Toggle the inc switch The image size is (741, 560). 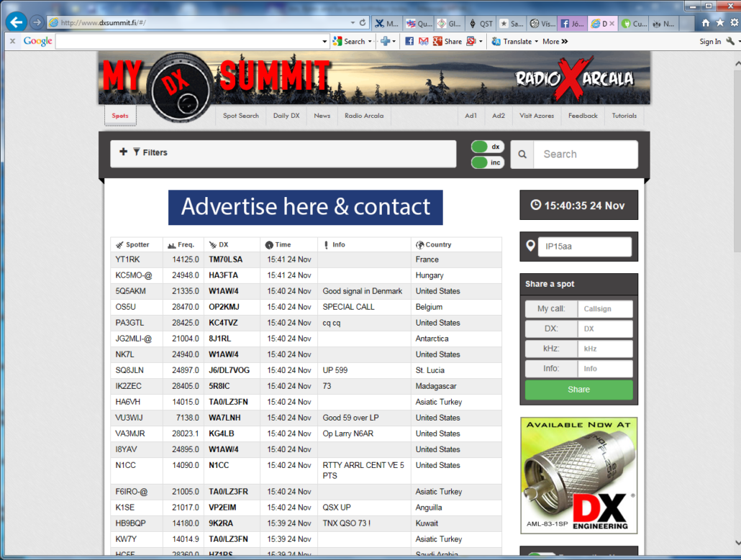click(x=487, y=162)
